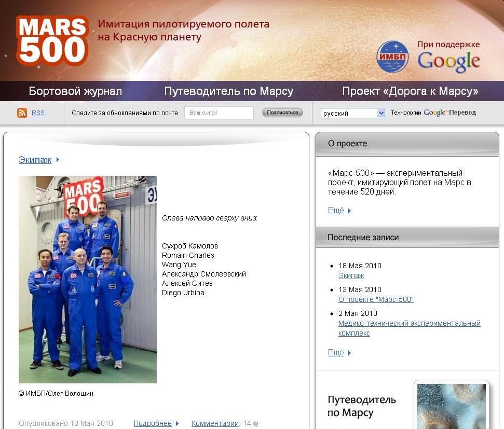Click the comment bubble icon beside 14
This screenshot has height=429, width=504.
[255, 424]
